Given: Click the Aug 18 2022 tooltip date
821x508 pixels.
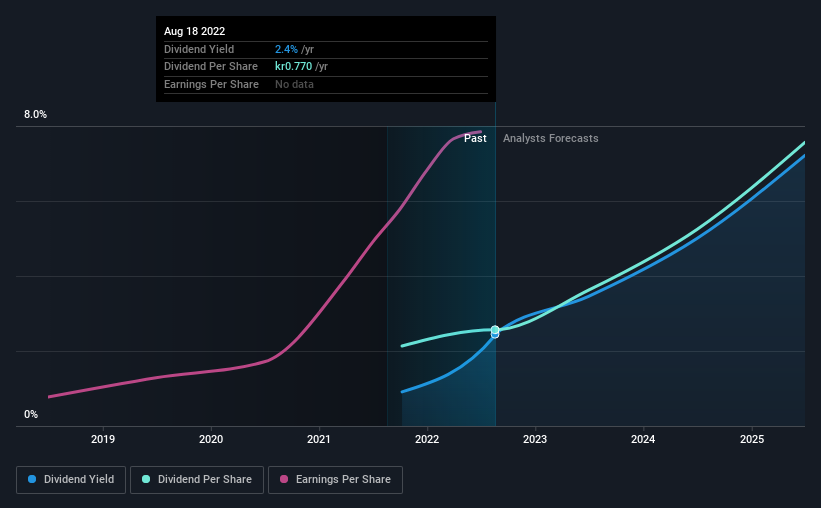Looking at the screenshot, I should [x=195, y=31].
